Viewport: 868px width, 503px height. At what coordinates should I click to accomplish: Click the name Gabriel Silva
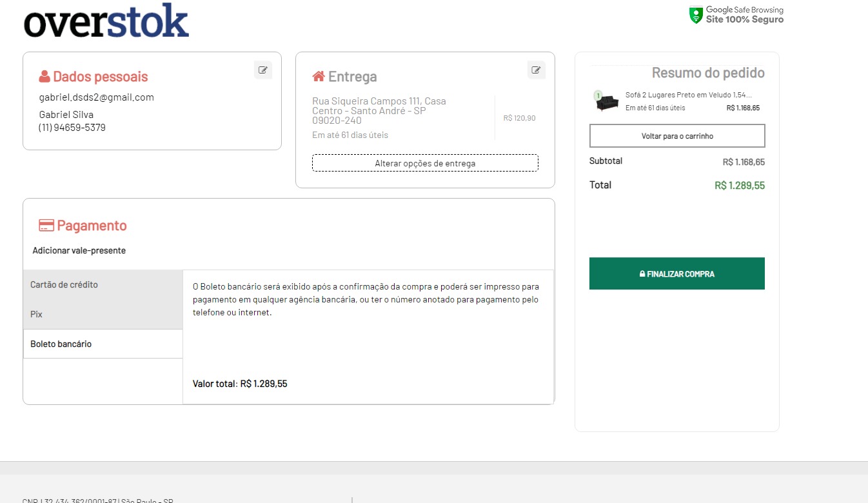click(66, 115)
